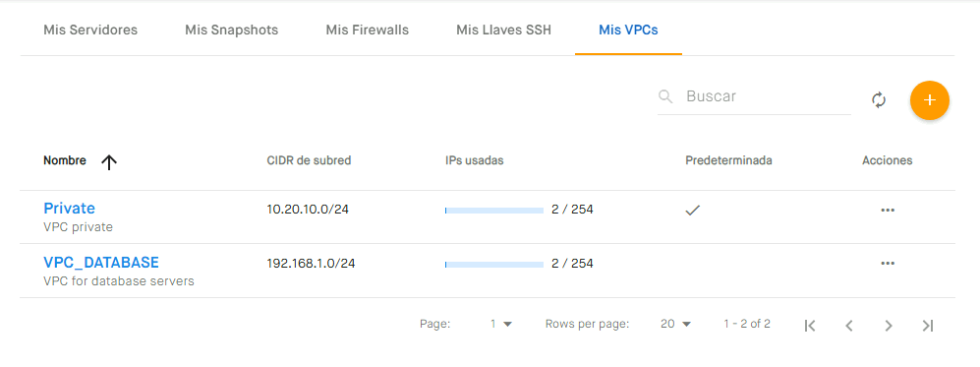Open the Rows per page dropdown
980x367 pixels.
(x=676, y=324)
